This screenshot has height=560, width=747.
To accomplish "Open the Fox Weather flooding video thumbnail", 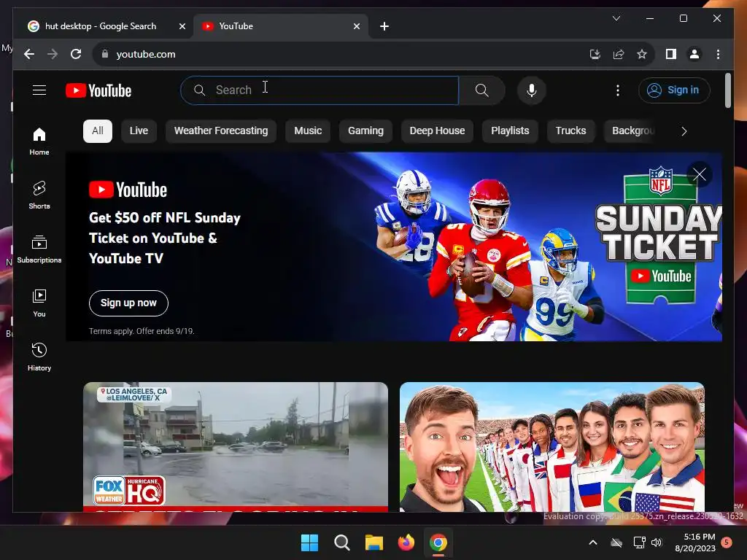I will click(x=236, y=447).
